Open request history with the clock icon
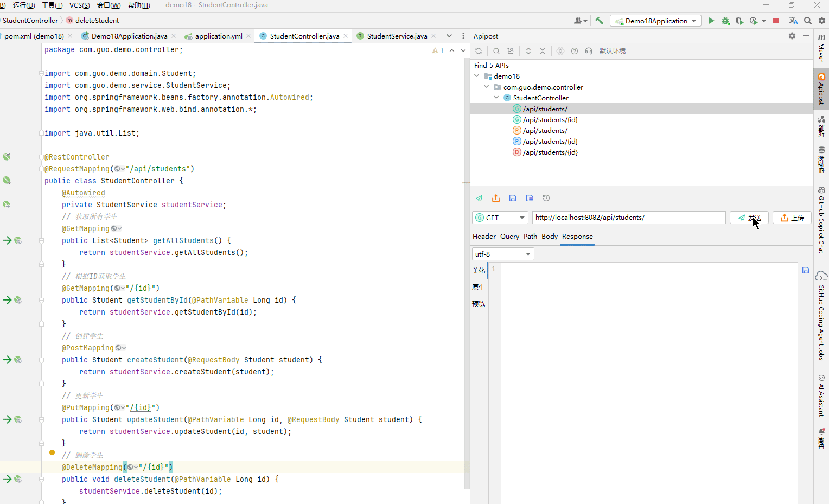829x504 pixels. (x=546, y=198)
